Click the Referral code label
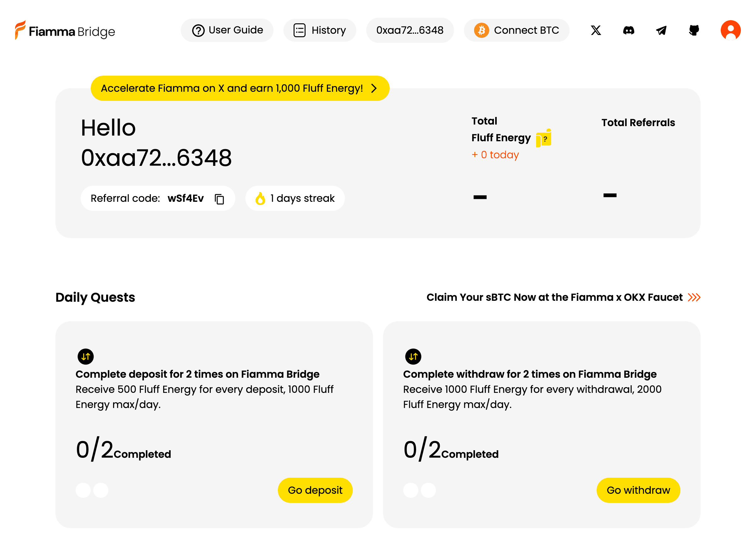 125,198
